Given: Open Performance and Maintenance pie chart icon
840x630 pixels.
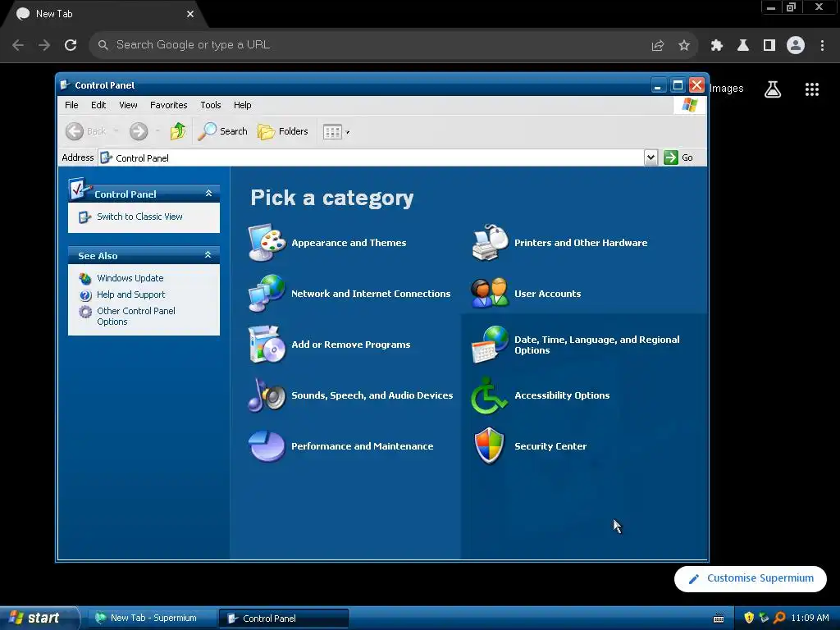Looking at the screenshot, I should tap(267, 445).
